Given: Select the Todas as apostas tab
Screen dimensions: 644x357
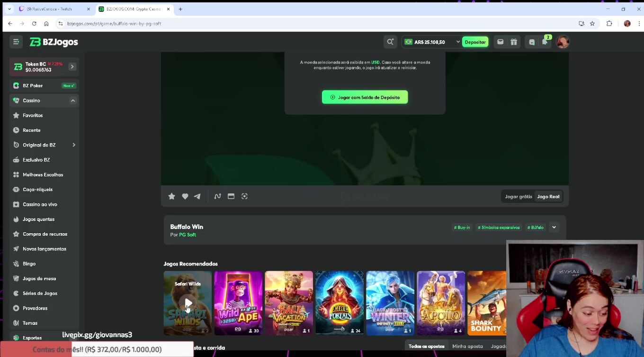Looking at the screenshot, I should point(426,347).
